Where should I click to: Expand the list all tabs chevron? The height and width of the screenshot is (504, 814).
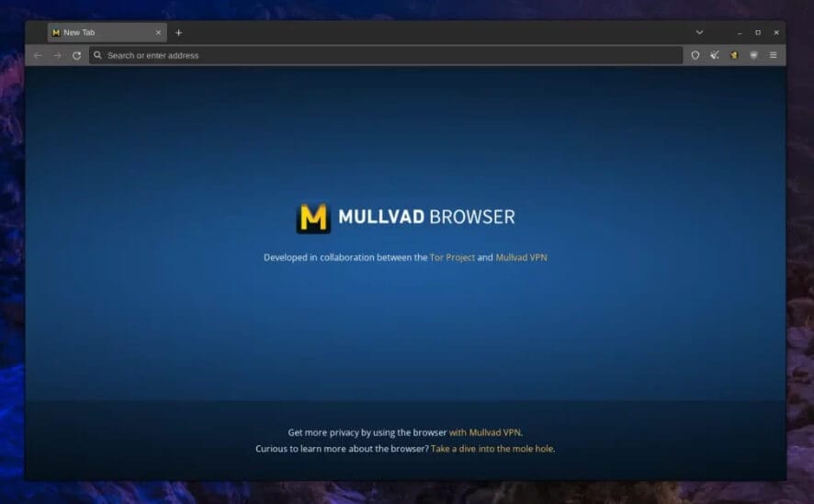700,32
